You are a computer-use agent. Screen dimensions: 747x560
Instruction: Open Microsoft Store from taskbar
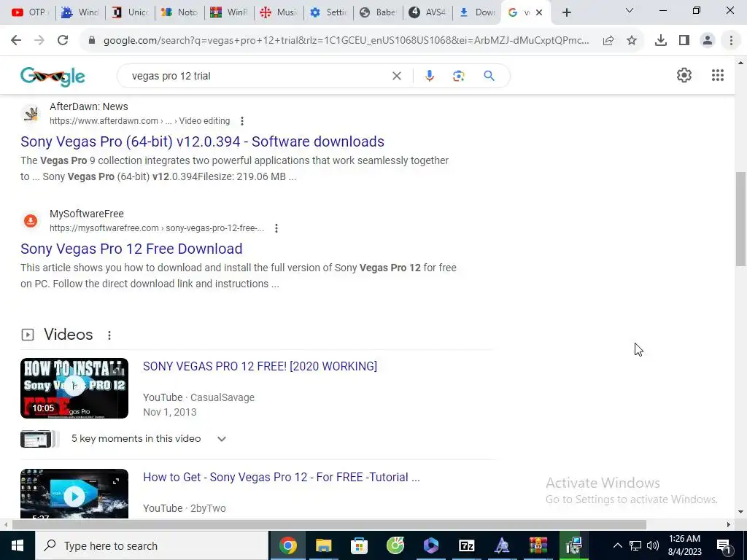[359, 545]
